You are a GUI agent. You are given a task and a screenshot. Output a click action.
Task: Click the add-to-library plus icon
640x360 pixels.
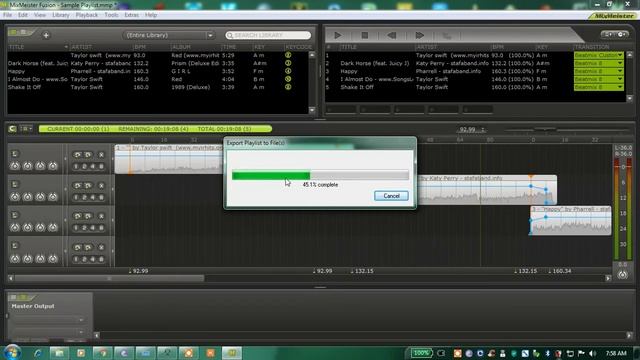46,35
